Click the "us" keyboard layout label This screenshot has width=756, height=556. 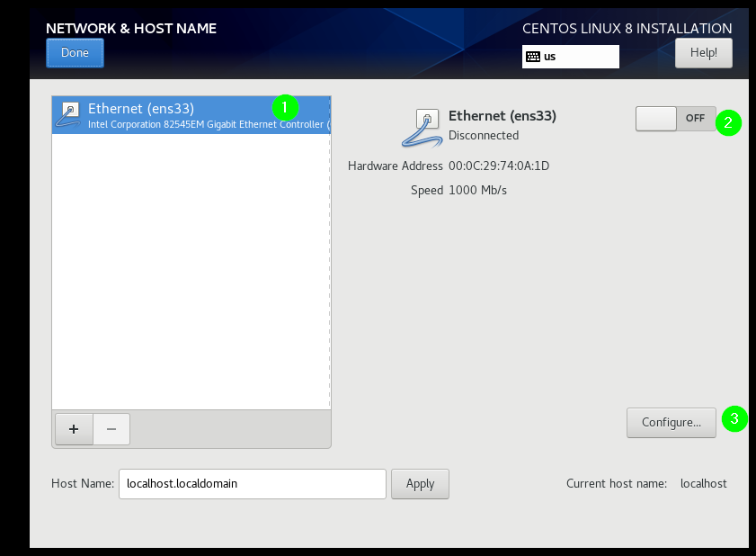[x=550, y=57]
